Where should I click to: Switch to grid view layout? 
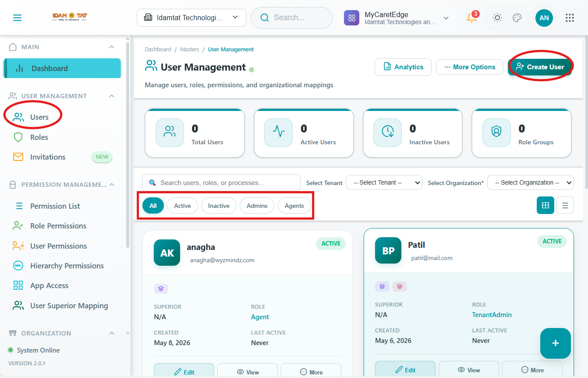[x=545, y=205]
